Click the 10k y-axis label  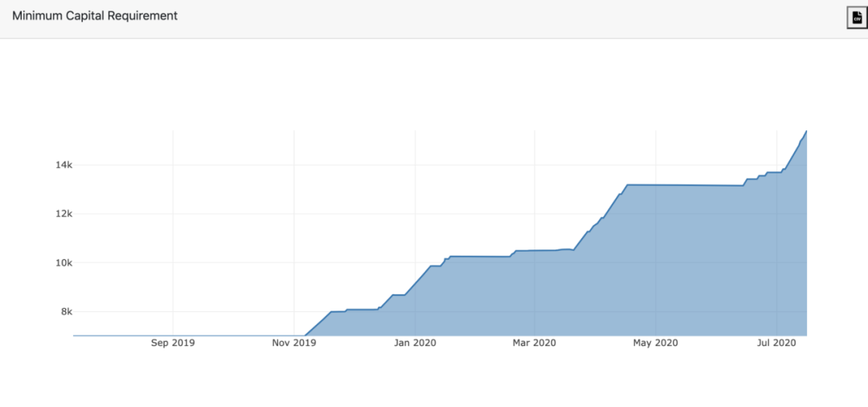65,262
